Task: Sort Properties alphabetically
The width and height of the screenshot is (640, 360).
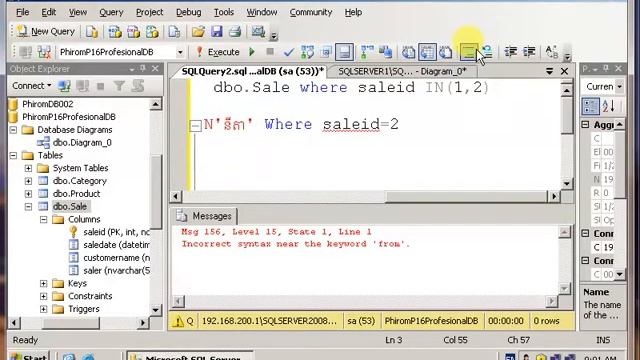Action: (x=608, y=106)
